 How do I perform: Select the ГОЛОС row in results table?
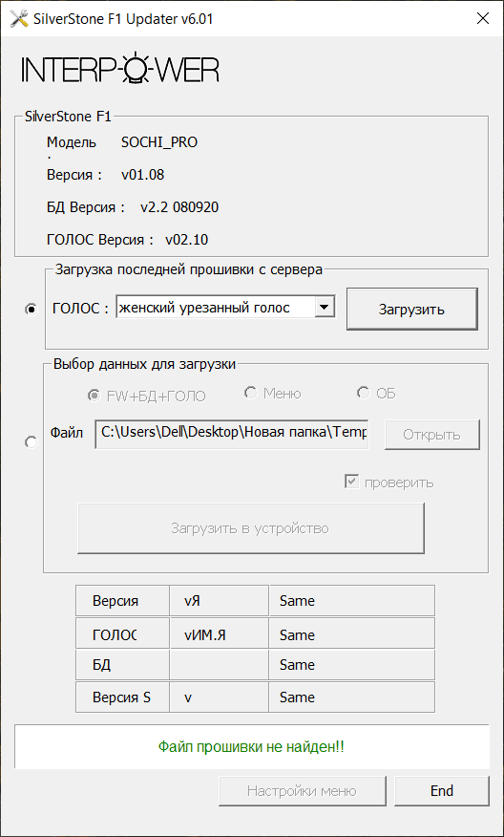255,633
